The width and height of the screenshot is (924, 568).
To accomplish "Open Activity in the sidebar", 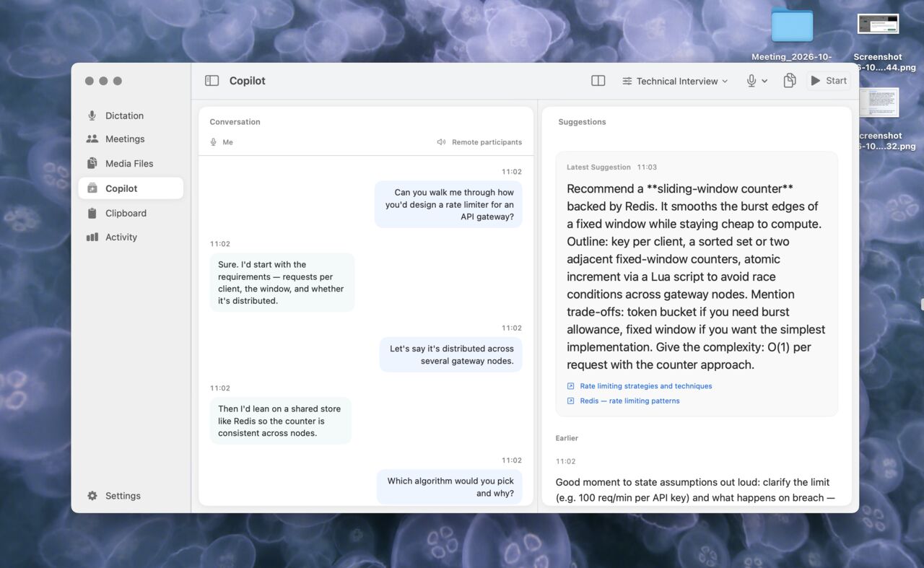I will pos(131,237).
